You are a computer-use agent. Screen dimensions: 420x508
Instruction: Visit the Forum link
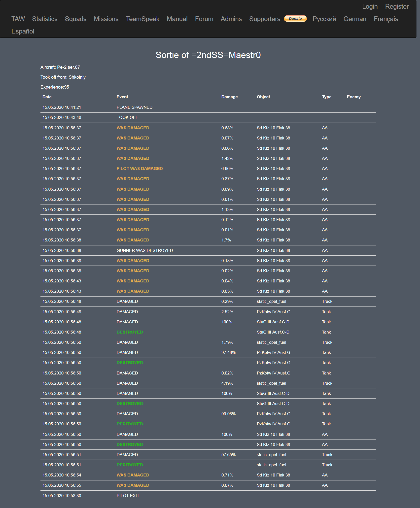point(204,19)
